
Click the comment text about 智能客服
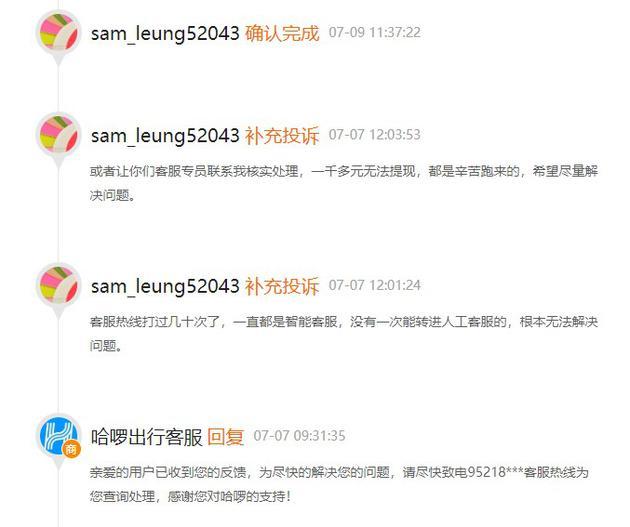(x=344, y=333)
